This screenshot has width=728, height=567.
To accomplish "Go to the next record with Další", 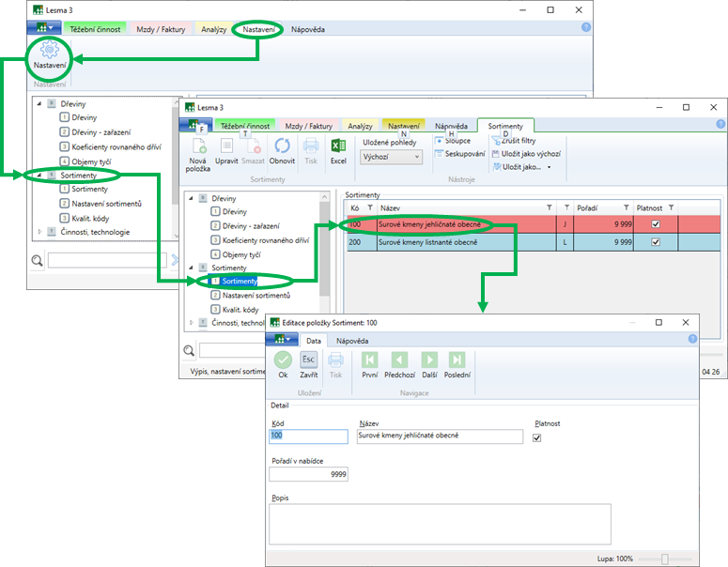I will click(x=429, y=360).
